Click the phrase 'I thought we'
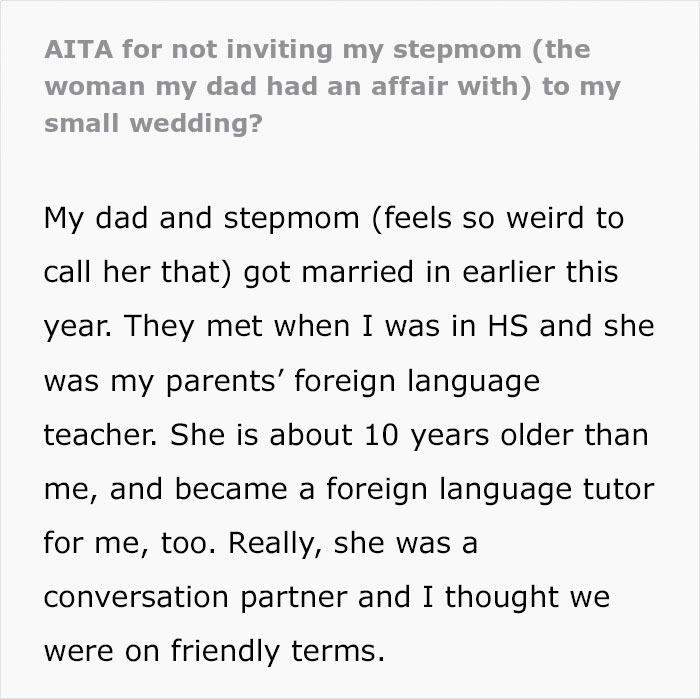700x699 pixels. pyautogui.click(x=523, y=597)
